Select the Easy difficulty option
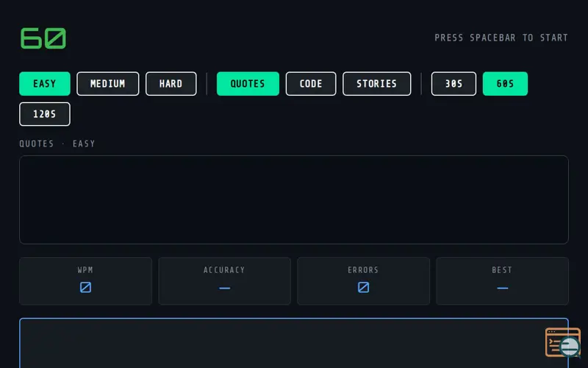The image size is (588, 368). click(x=45, y=84)
